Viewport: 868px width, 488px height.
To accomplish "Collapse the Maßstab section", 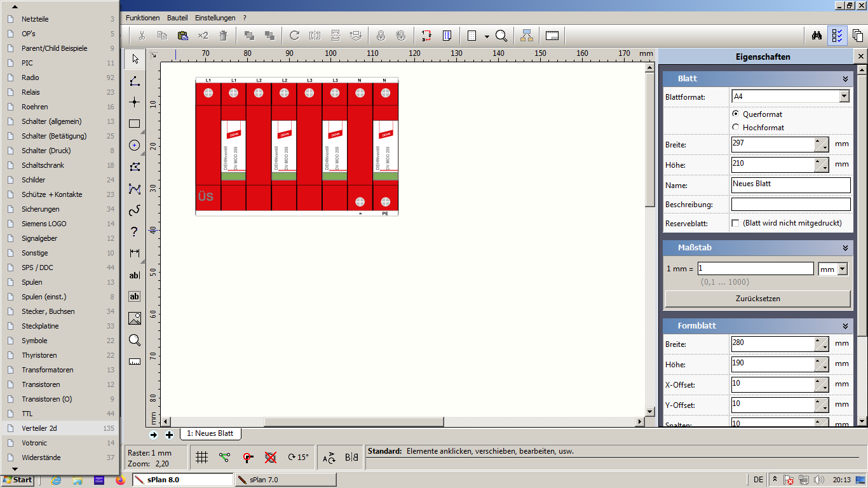I will point(845,248).
